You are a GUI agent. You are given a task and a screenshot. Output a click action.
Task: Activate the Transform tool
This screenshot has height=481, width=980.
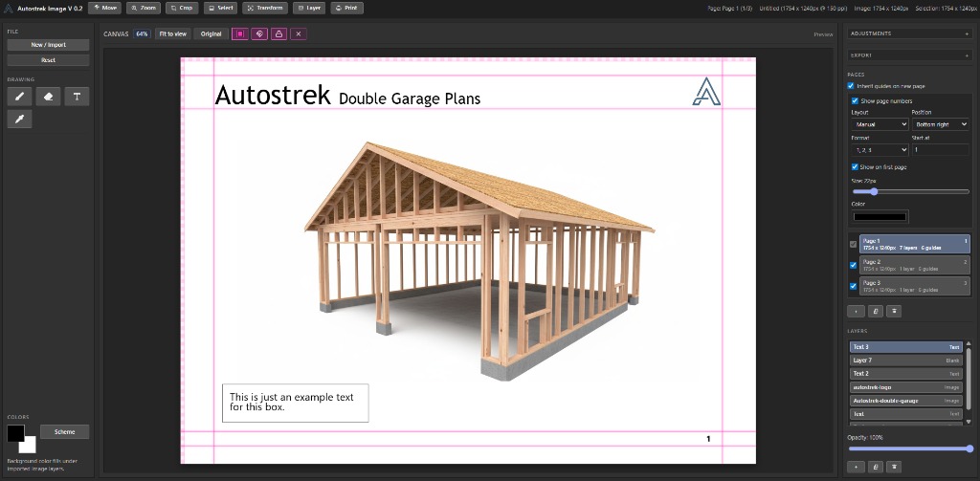click(x=265, y=8)
